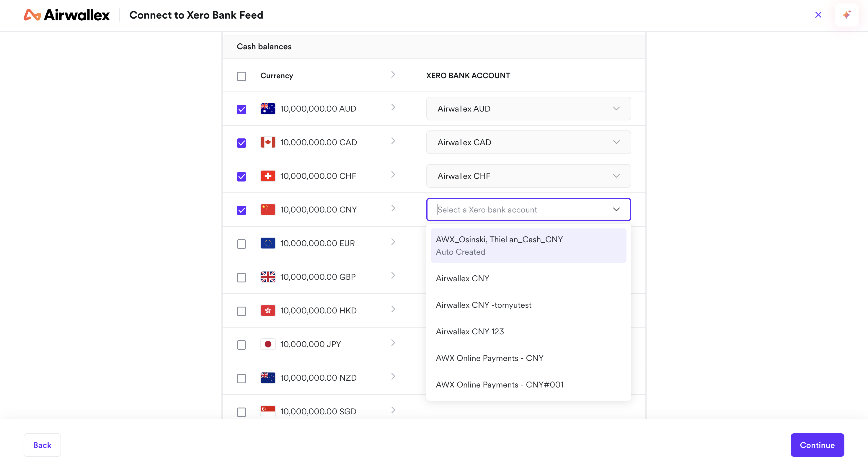Expand the CNY row chevron
Viewport: 868px width, 471px height.
(x=393, y=209)
